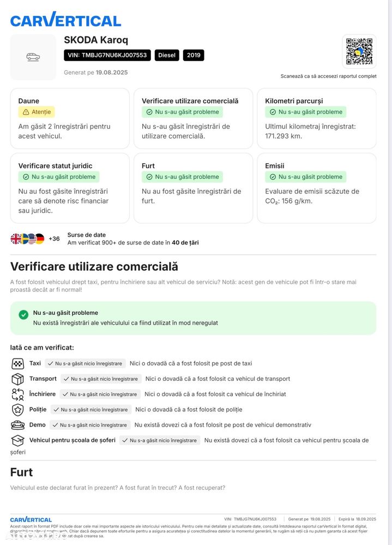Click the Diesel fuel type tag
Viewport: 392px width, 545px height.
[167, 55]
